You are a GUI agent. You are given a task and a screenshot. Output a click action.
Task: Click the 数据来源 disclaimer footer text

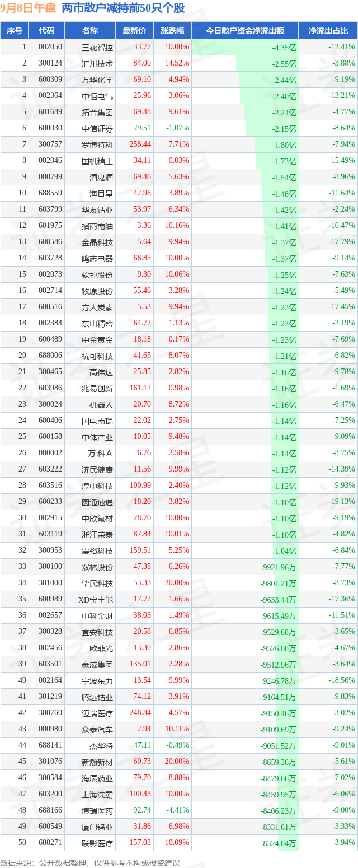click(x=90, y=862)
